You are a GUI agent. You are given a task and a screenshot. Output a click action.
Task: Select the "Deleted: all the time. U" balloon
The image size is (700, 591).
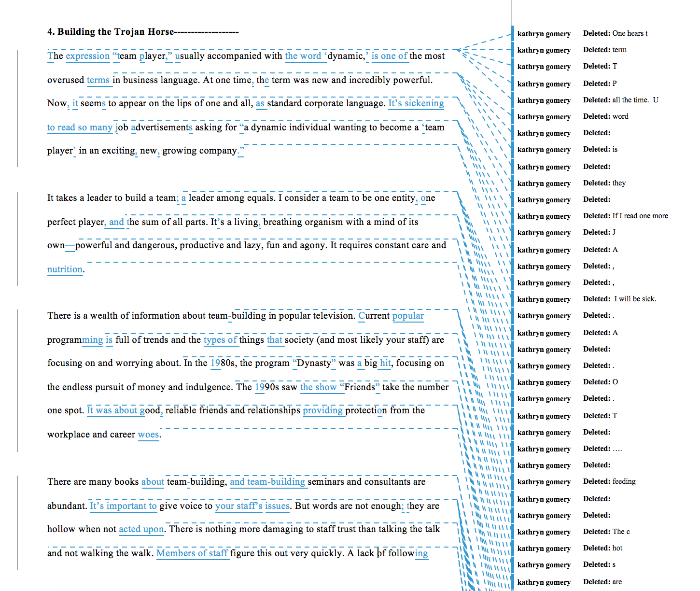(x=621, y=100)
